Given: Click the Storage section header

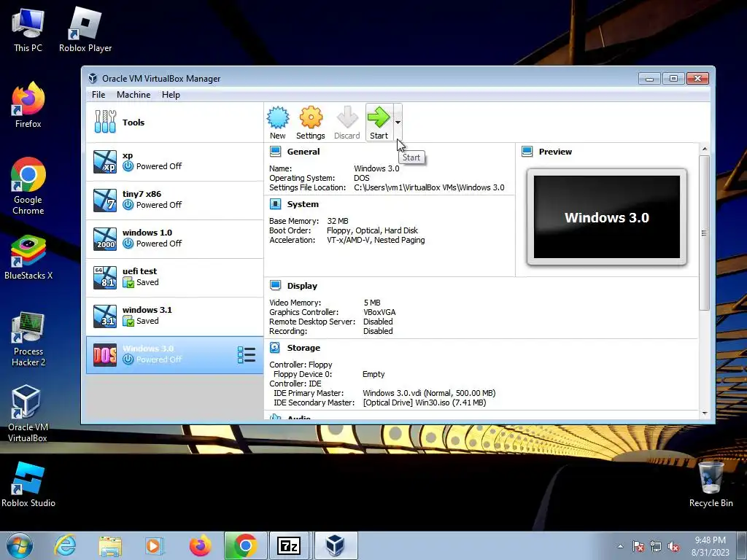Looking at the screenshot, I should (303, 348).
